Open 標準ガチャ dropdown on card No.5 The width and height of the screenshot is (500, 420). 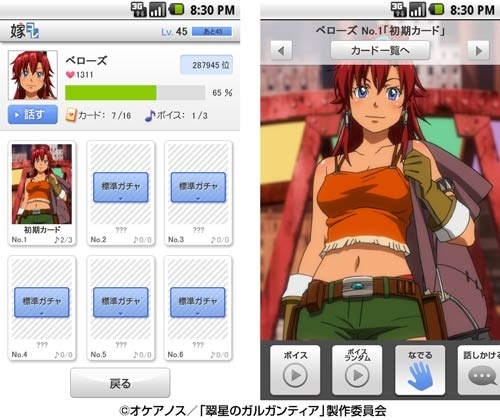pos(121,302)
